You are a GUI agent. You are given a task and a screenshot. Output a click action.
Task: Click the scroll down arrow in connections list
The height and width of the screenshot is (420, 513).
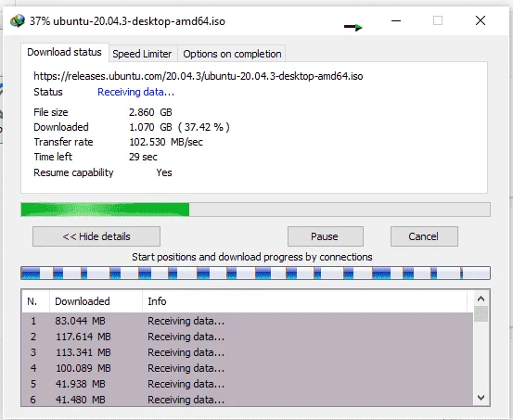[x=481, y=398]
